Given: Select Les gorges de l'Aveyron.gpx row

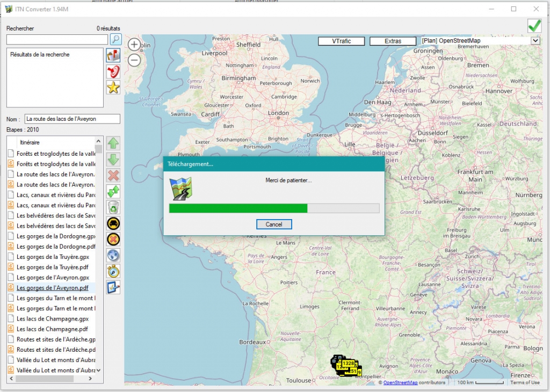Looking at the screenshot, I should pyautogui.click(x=51, y=278).
